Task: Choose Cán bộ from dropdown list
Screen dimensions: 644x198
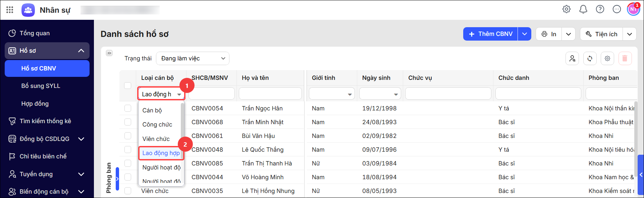Action: point(160,110)
